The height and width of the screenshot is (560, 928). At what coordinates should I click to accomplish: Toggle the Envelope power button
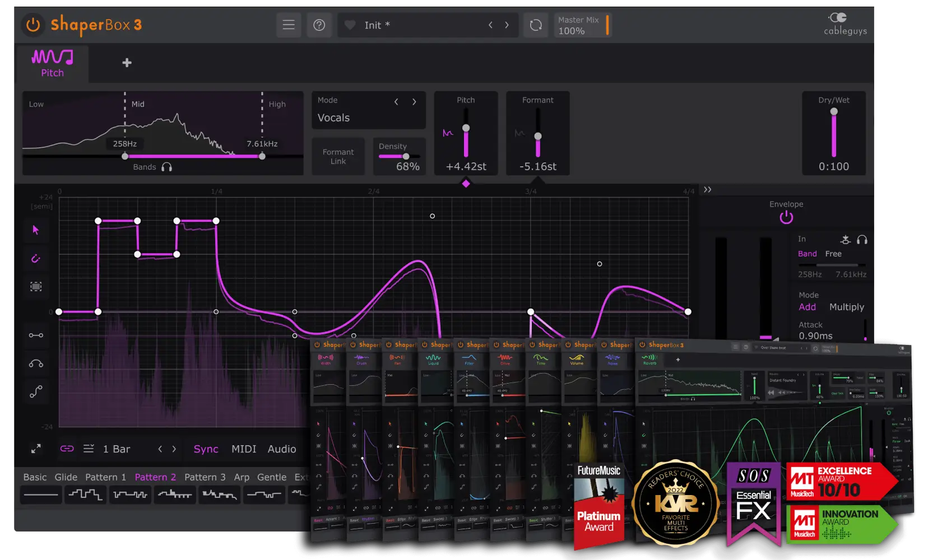(x=786, y=217)
